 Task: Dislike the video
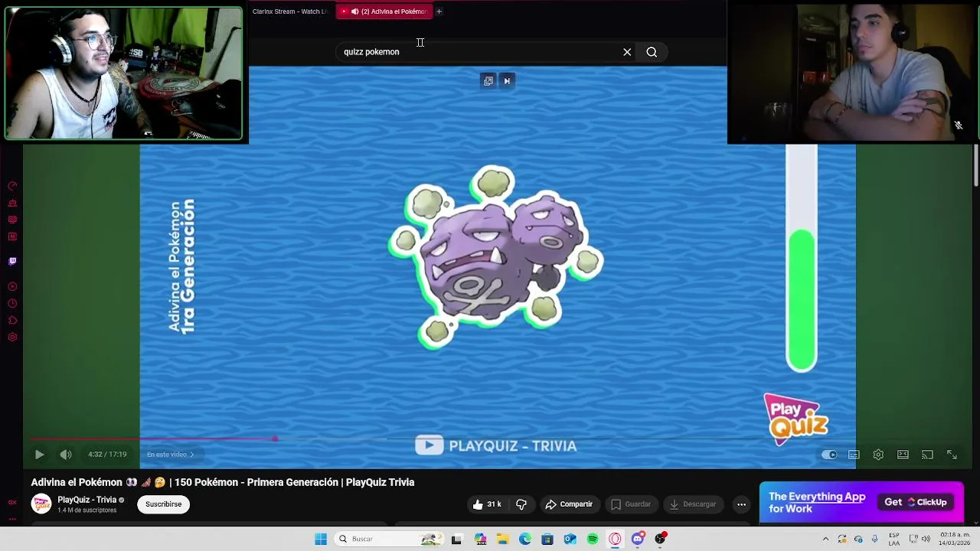point(521,504)
